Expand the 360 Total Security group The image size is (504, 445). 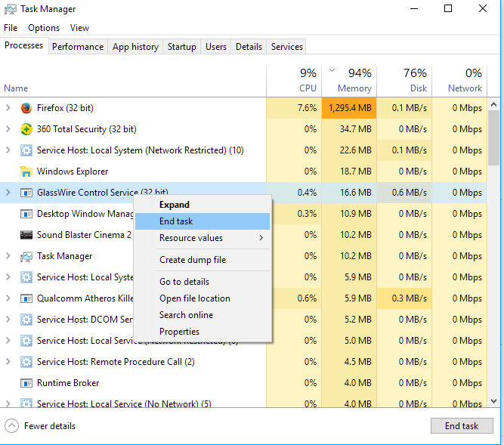click(x=8, y=129)
